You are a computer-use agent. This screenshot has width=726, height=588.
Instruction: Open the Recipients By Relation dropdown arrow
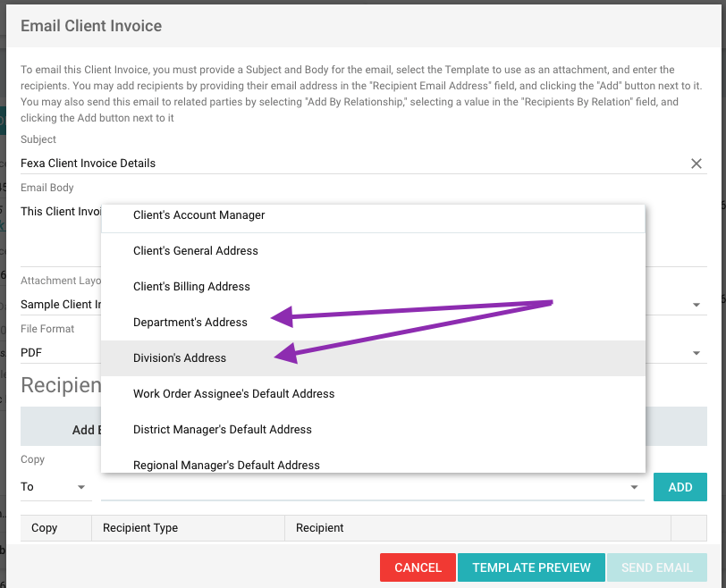pos(635,487)
